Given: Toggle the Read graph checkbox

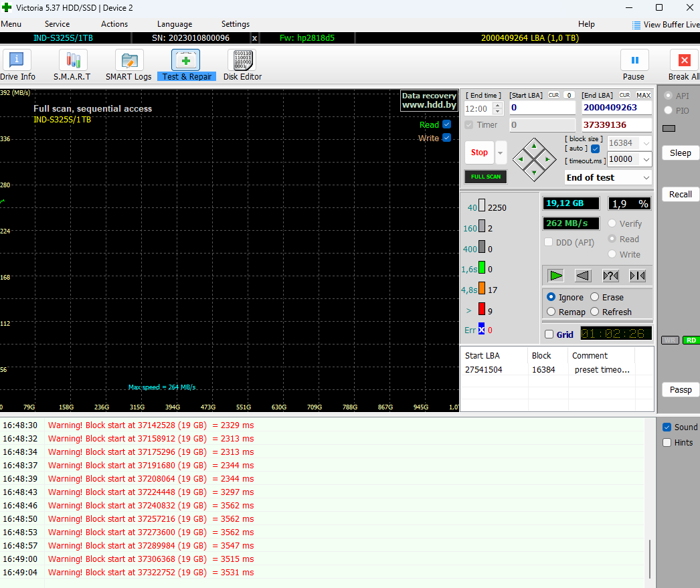Looking at the screenshot, I should (447, 124).
